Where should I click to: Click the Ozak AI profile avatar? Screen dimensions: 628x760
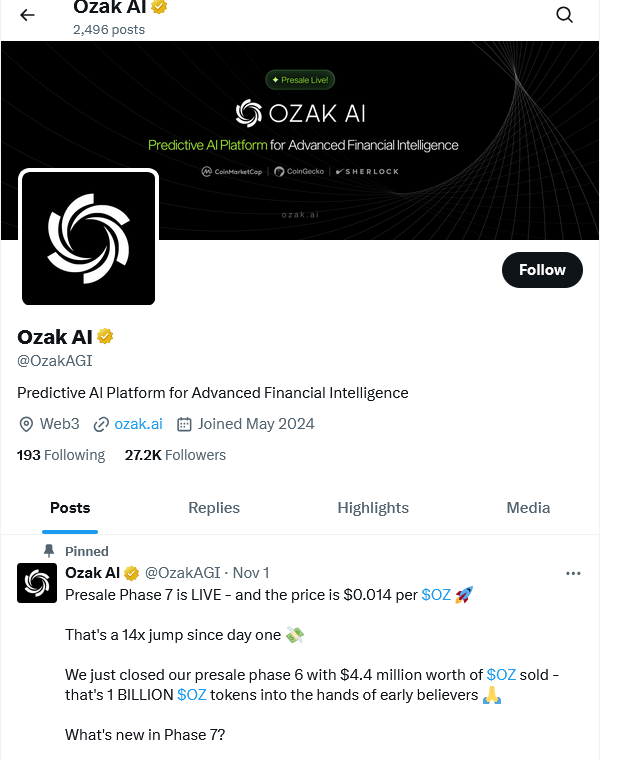pos(89,238)
